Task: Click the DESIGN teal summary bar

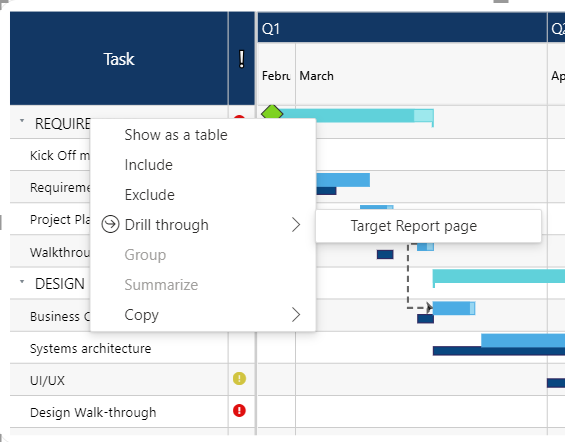Action: coord(499,276)
